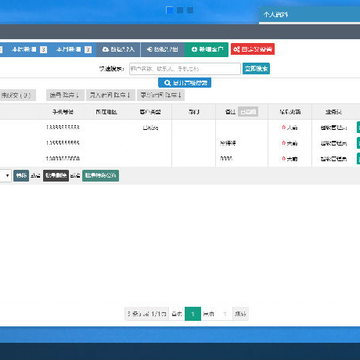360x360 pixels.
Task: Click the teal search button beside the search field
Action: pyautogui.click(x=256, y=69)
